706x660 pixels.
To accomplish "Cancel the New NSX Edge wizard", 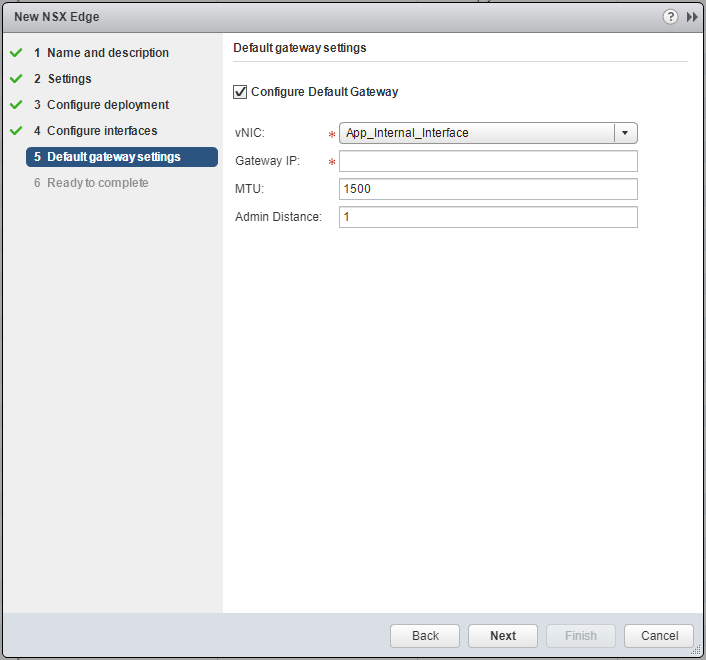I will click(659, 636).
